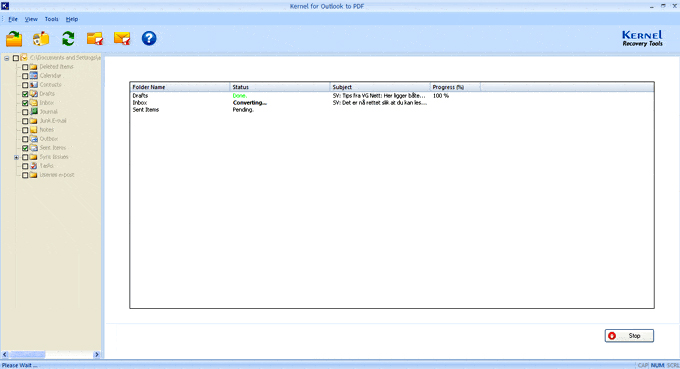The width and height of the screenshot is (680, 369).
Task: Click the 'Pending.' status text
Action: click(x=243, y=110)
